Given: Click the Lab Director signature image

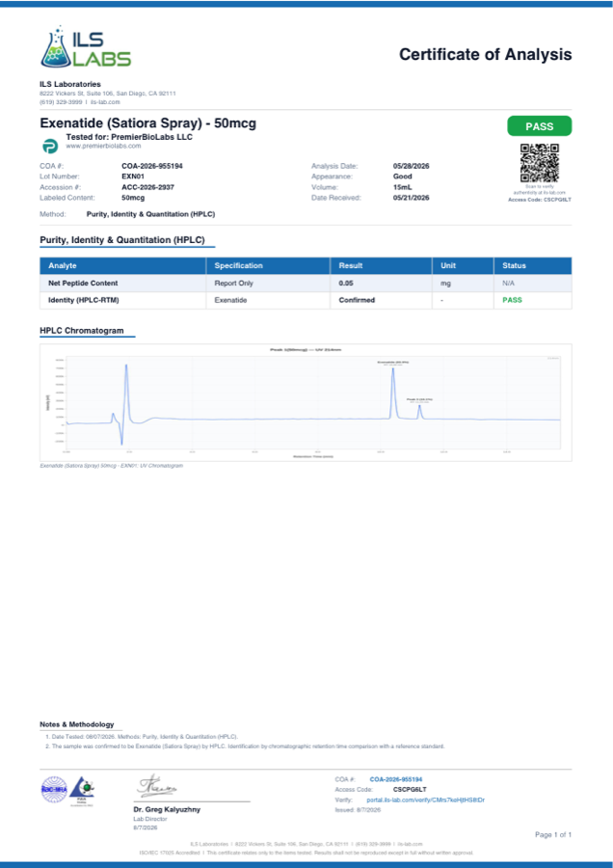Looking at the screenshot, I should coord(157,787).
